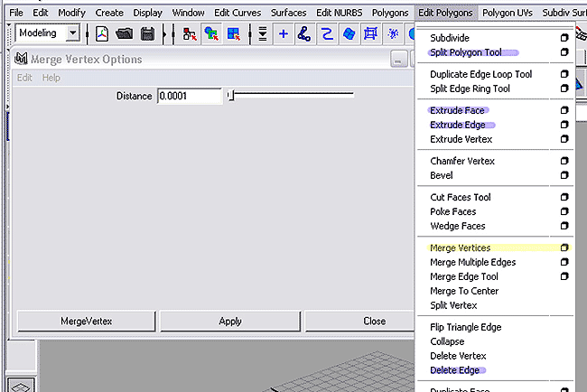Collapse the file buttons group handle

(88, 34)
